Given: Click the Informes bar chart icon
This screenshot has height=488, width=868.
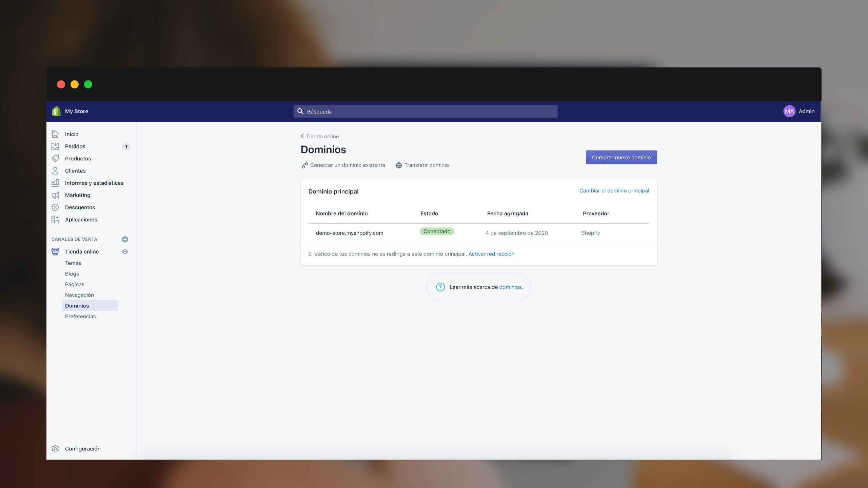Looking at the screenshot, I should [55, 183].
